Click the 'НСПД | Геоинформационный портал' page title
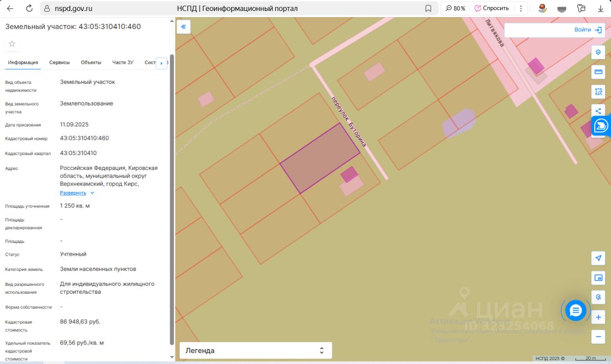 point(237,9)
